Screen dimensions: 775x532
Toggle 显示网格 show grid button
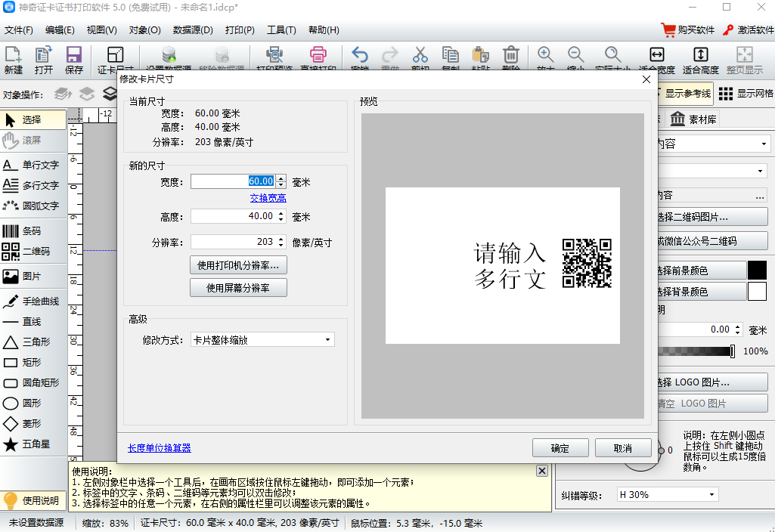point(746,94)
